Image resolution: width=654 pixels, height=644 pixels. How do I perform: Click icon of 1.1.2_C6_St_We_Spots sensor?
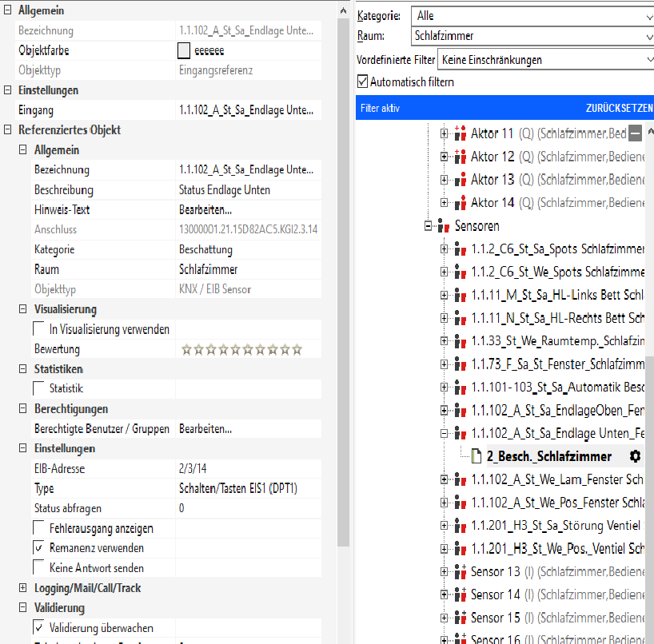coord(460,272)
